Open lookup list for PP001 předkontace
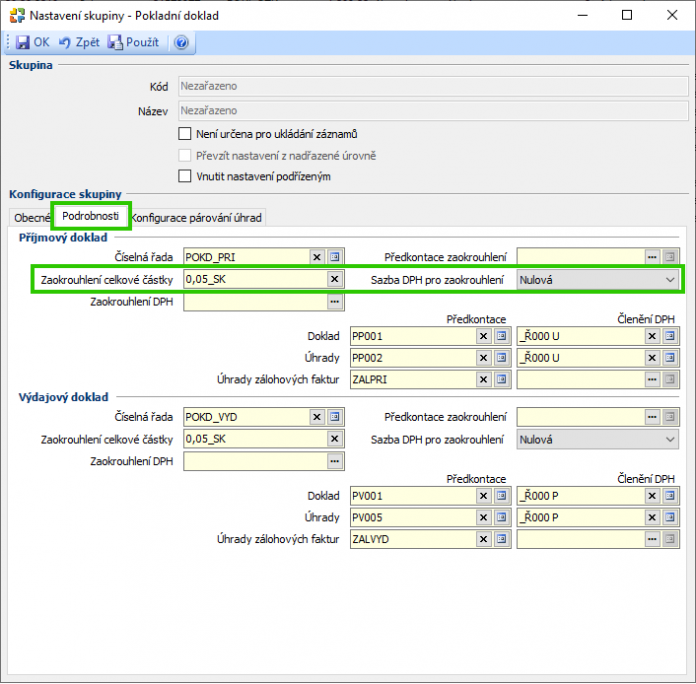The image size is (696, 684). click(502, 336)
